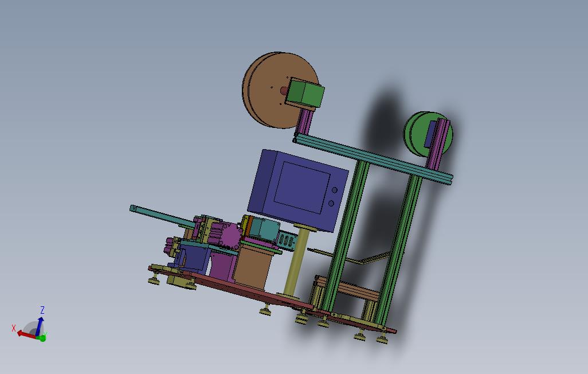Select the teal motor block beside the control box column

tap(264, 228)
